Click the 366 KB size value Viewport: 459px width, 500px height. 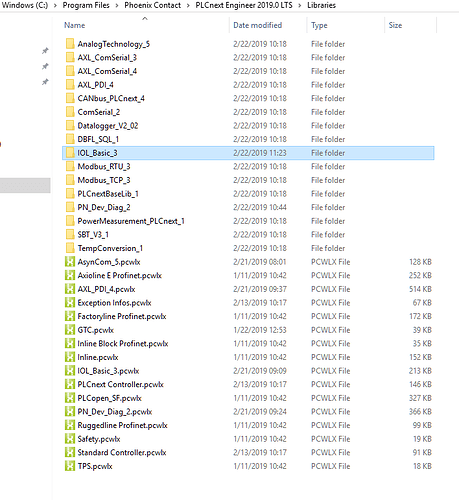(420, 411)
